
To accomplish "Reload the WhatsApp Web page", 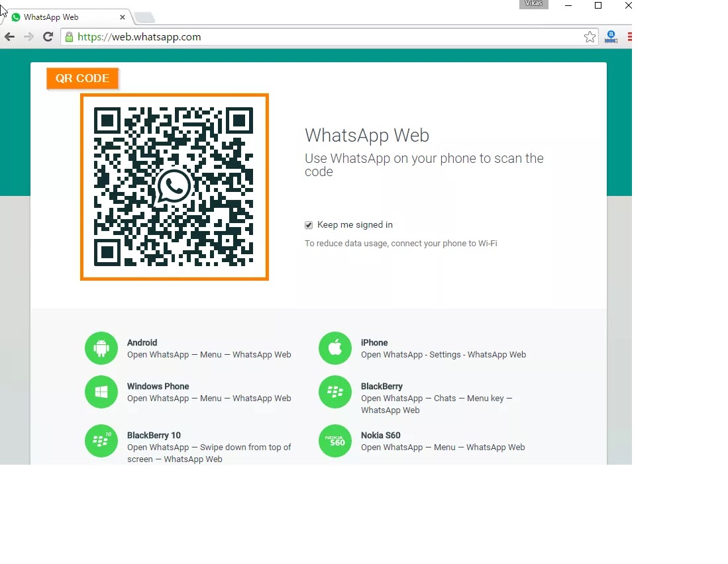I will 48,36.
